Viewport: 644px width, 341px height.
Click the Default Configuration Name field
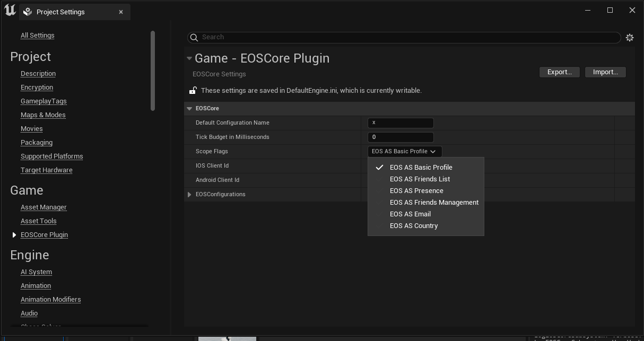(x=401, y=123)
